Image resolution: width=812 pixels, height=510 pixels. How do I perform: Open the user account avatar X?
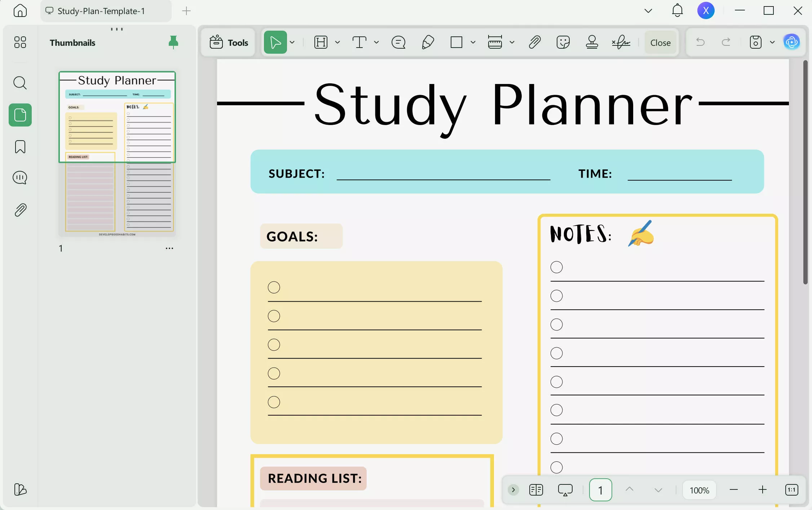(x=706, y=10)
